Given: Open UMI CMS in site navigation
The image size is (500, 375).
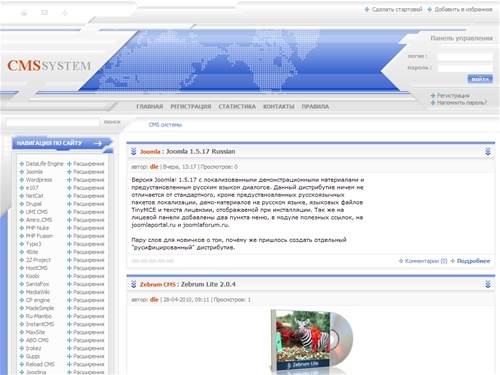Looking at the screenshot, I should click(x=37, y=212).
